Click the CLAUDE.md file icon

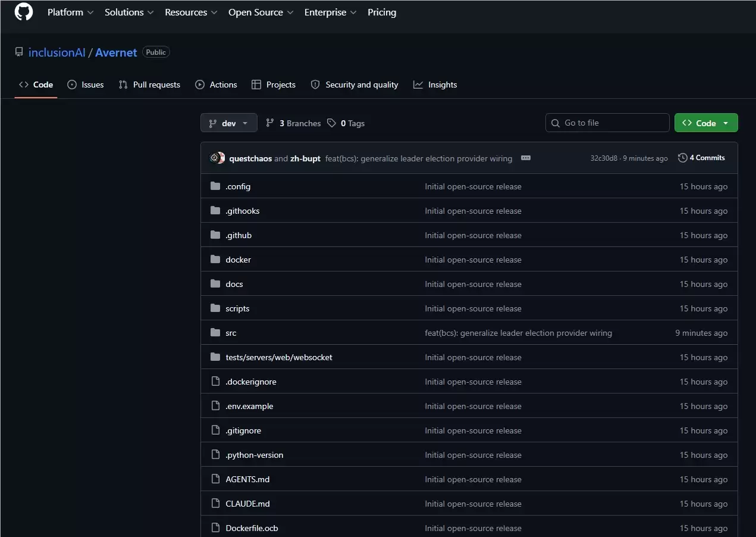coord(215,504)
